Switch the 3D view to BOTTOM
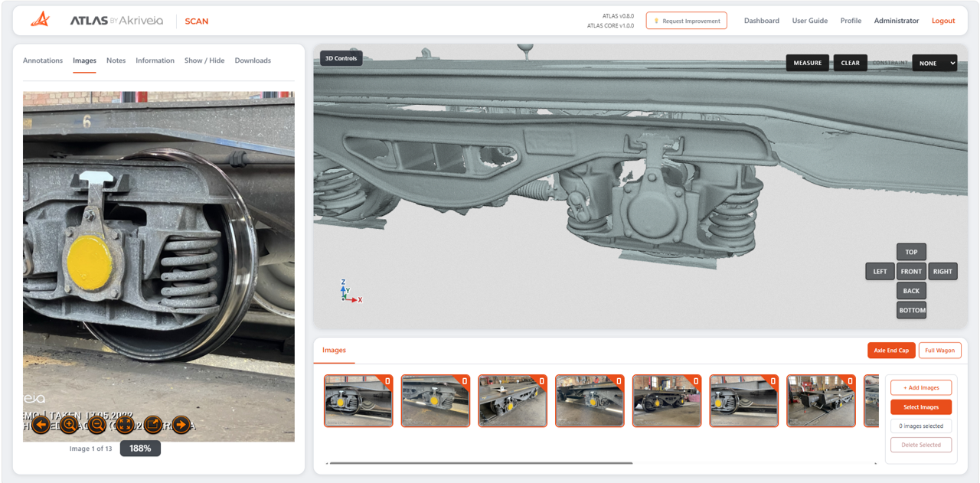This screenshot has width=980, height=483. 911,310
